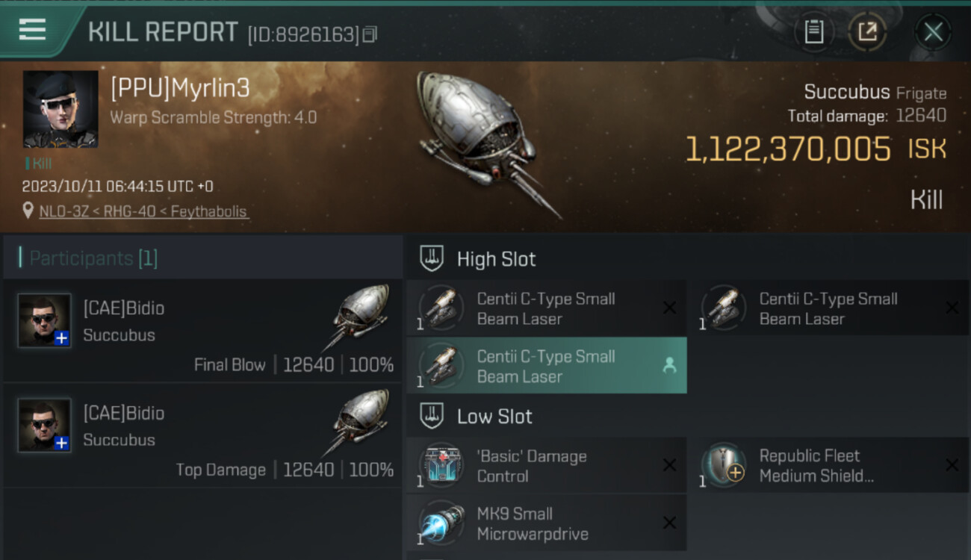
Task: Open the hamburger main menu
Action: (32, 30)
